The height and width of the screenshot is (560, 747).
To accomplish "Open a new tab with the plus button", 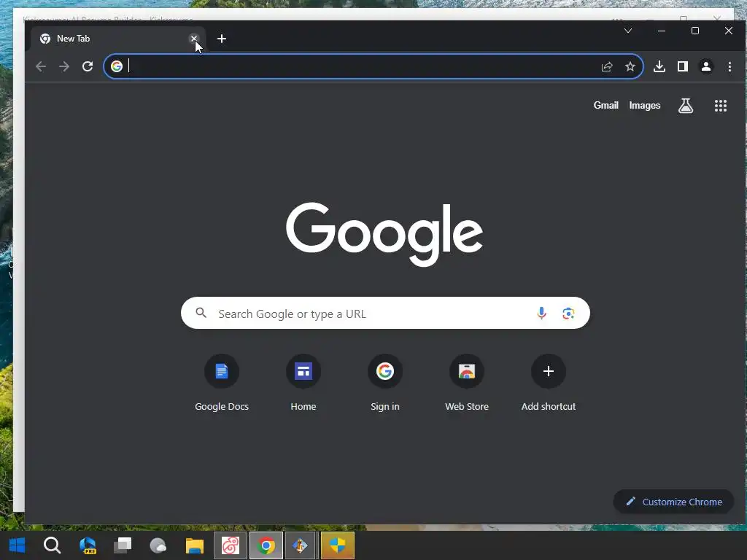I will (x=222, y=39).
